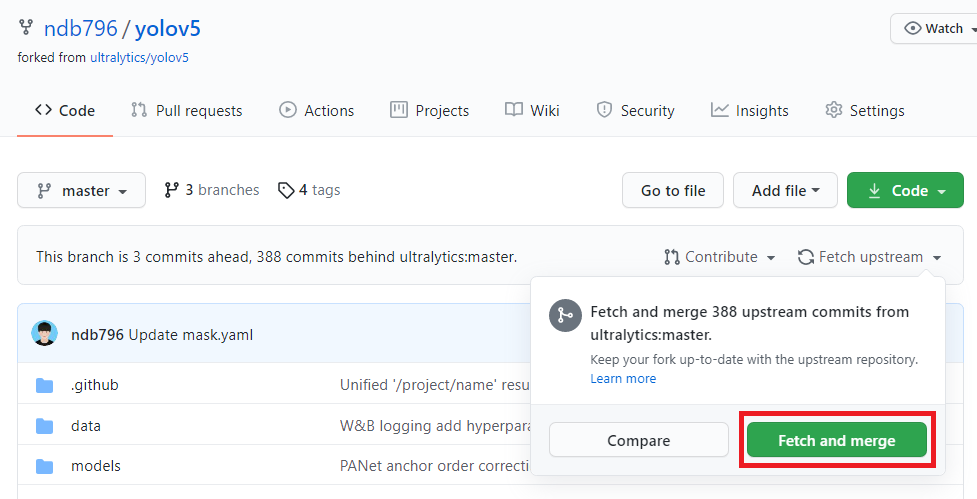This screenshot has width=977, height=499.
Task: Click the branch icon next to 3 branches
Action: pyautogui.click(x=172, y=190)
